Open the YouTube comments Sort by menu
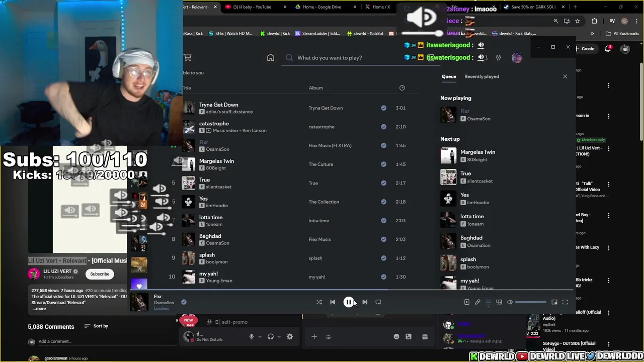The image size is (644, 362). pyautogui.click(x=96, y=326)
